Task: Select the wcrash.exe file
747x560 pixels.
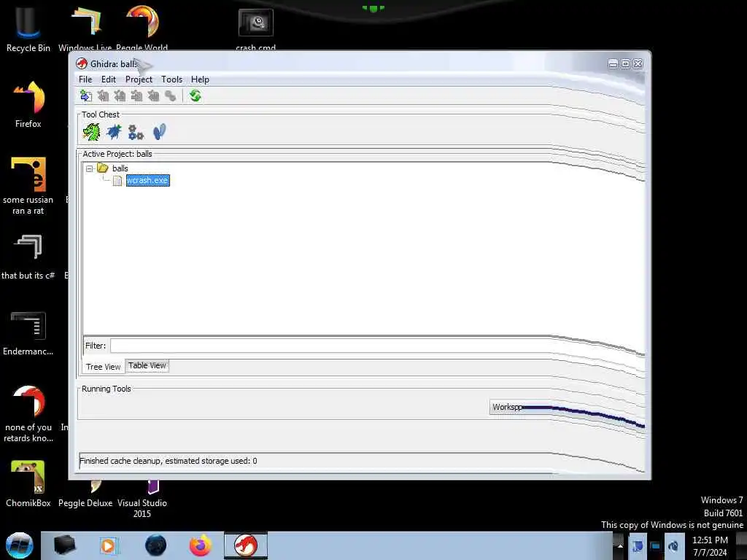Action: pos(147,181)
